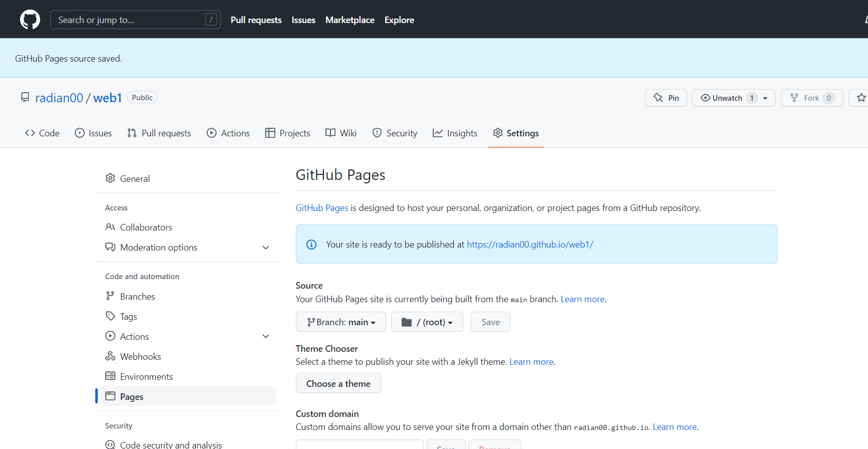Click the webhook icon beside Webhooks
This screenshot has width=868, height=449.
pyautogui.click(x=110, y=356)
